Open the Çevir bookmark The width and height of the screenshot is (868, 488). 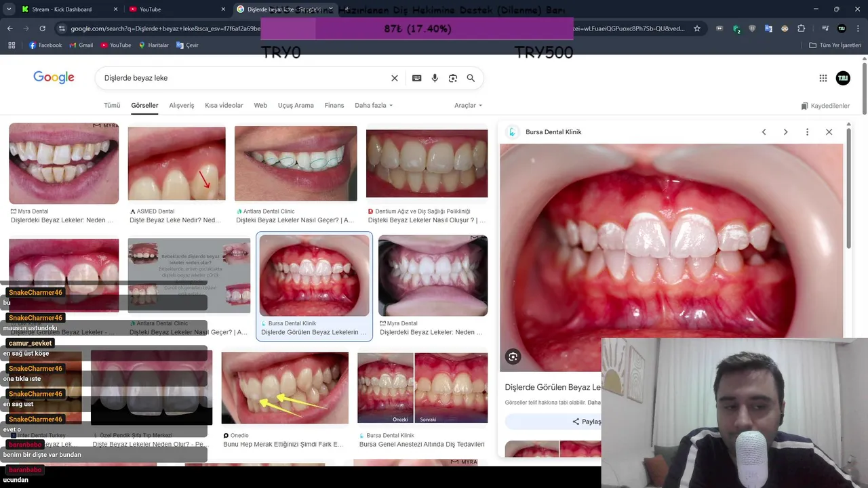187,45
